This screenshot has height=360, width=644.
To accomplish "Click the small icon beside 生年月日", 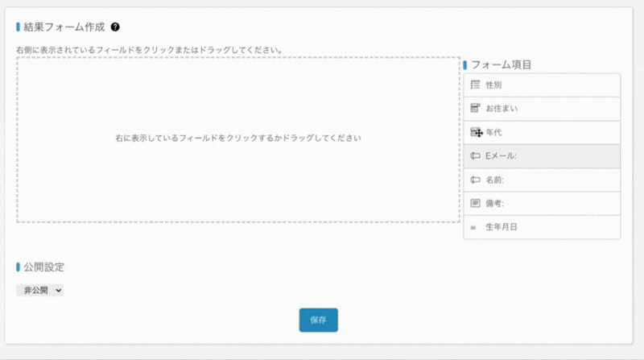I will tap(474, 228).
